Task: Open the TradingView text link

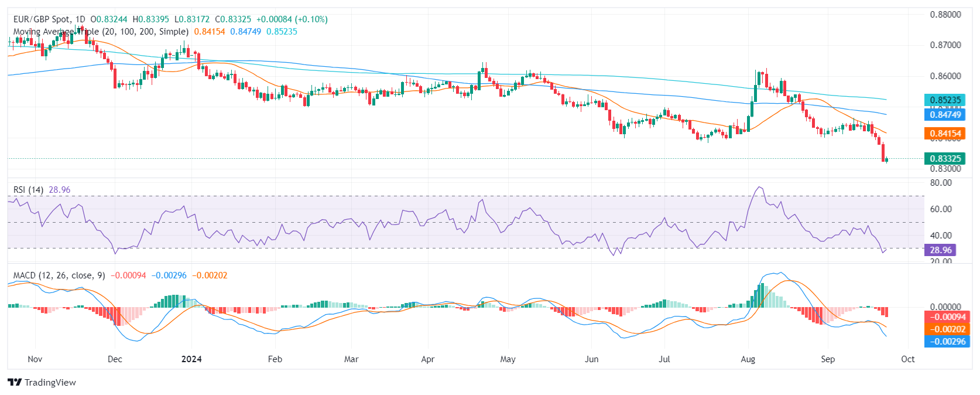Action: (50, 382)
